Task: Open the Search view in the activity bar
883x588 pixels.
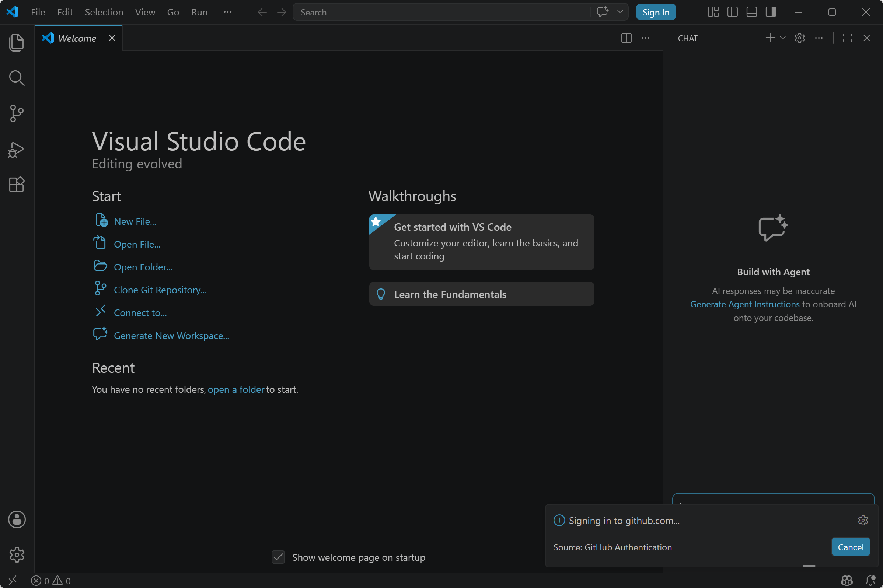Action: 17,78
